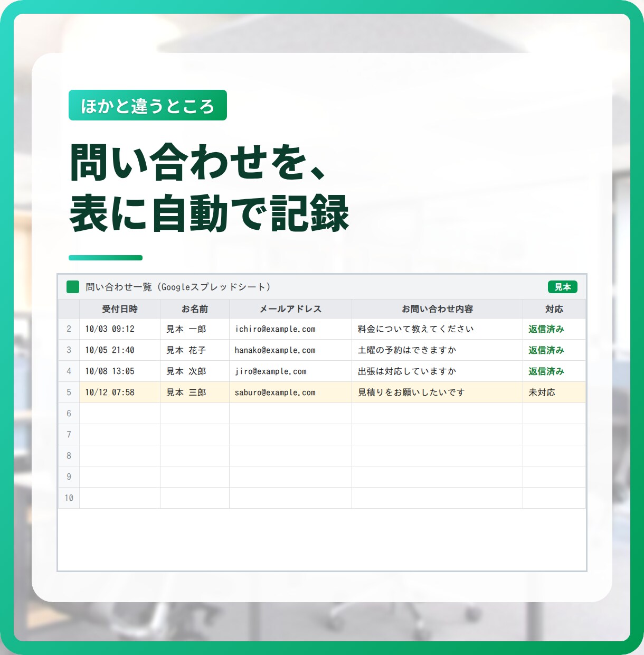Image resolution: width=644 pixels, height=655 pixels.
Task: Select row number 10
Action: [x=69, y=498]
